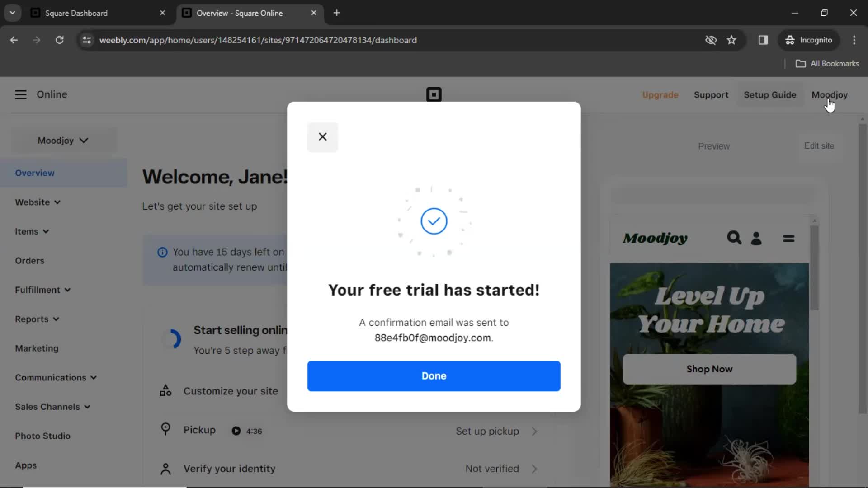Expand the Moodjoy site dropdown
This screenshot has height=488, width=868.
click(x=62, y=140)
